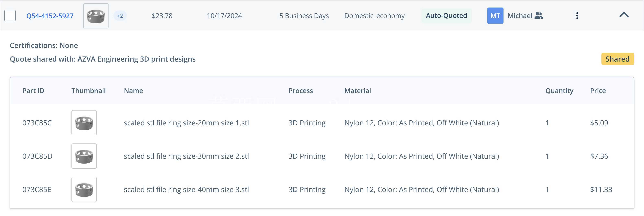Click quantity 1 in the 073C85C row

[x=547, y=123]
